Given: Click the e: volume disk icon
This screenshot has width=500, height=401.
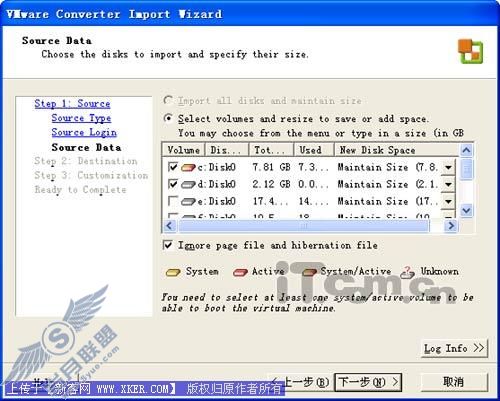Looking at the screenshot, I should tap(188, 201).
